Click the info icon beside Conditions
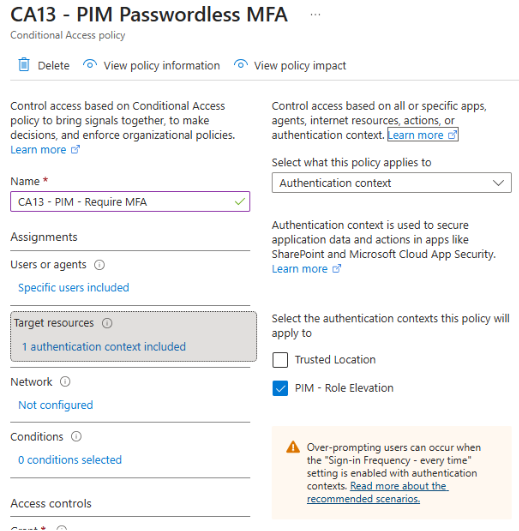This screenshot has height=531, width=519. pos(76,437)
